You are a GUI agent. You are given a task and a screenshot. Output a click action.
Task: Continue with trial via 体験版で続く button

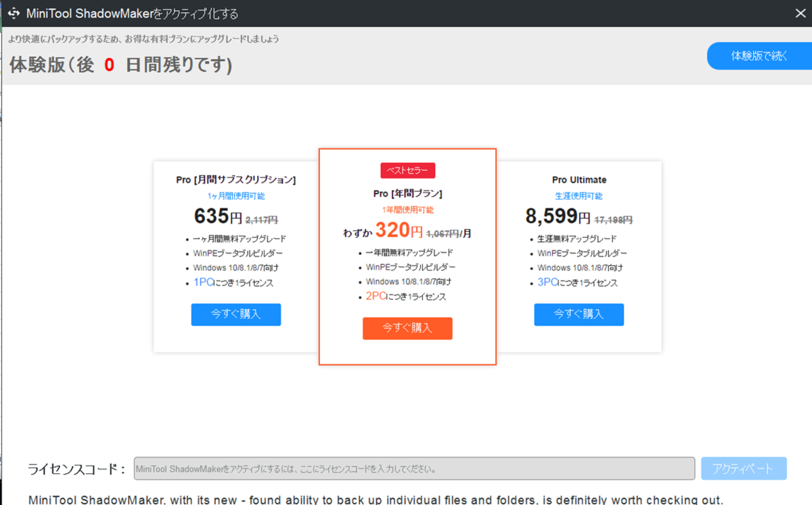(759, 56)
